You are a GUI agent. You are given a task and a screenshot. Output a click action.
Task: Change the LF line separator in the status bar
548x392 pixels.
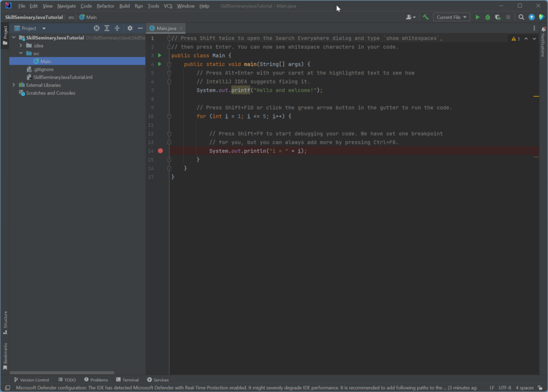492,388
